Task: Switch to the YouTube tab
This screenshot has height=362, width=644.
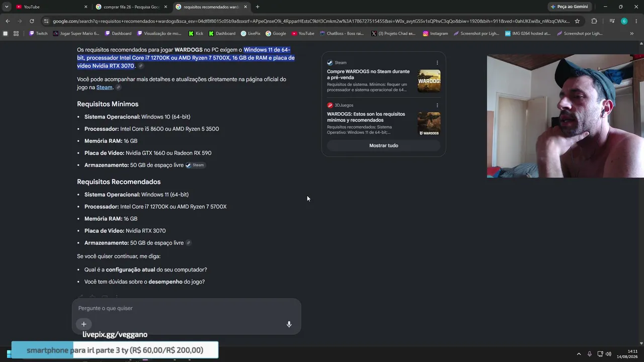Action: point(50,7)
